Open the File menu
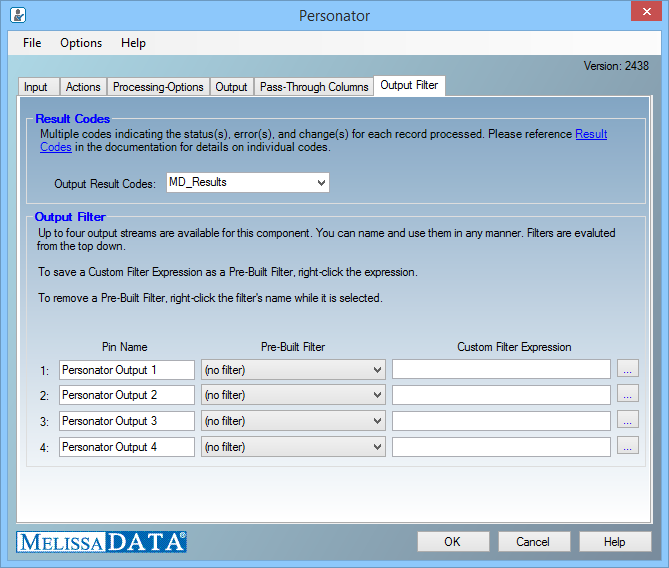Image resolution: width=669 pixels, height=568 pixels. pos(32,43)
